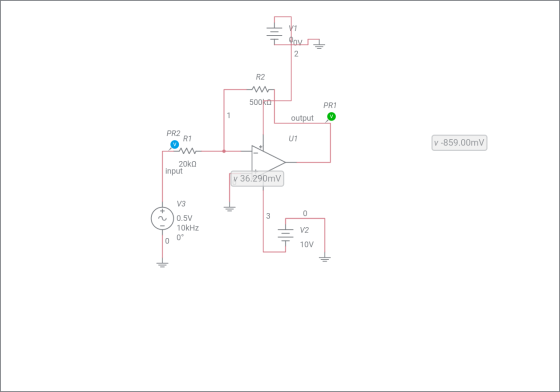Select the V3 AC voltage source symbol
Image resolution: width=560 pixels, height=392 pixels.
click(x=162, y=218)
